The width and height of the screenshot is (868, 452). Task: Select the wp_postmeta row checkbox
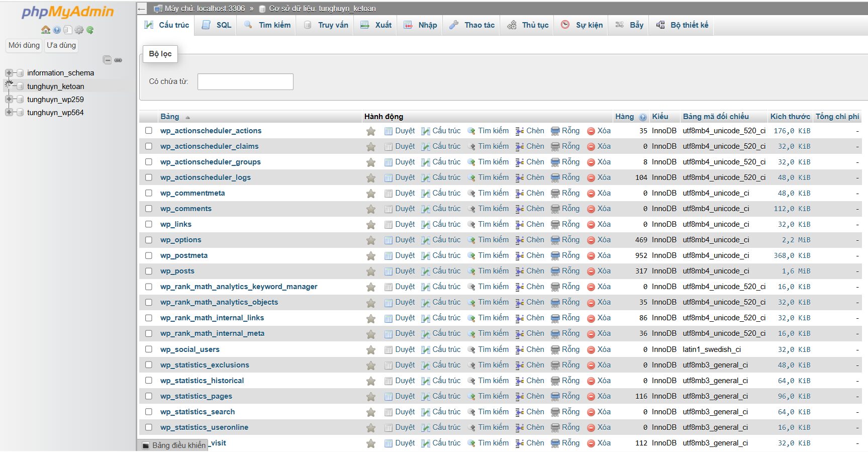click(149, 255)
